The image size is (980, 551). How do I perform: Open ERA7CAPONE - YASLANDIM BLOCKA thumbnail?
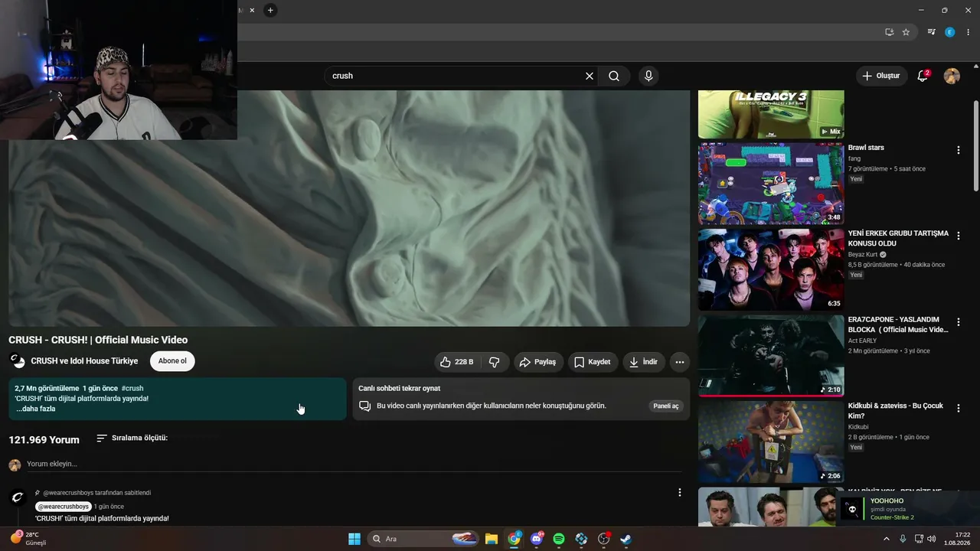(x=771, y=355)
